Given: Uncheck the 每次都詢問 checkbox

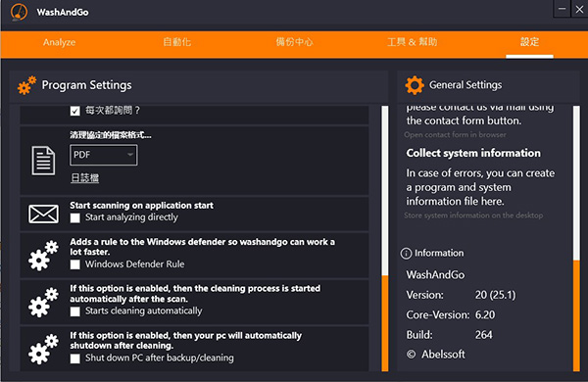Looking at the screenshot, I should pos(75,111).
